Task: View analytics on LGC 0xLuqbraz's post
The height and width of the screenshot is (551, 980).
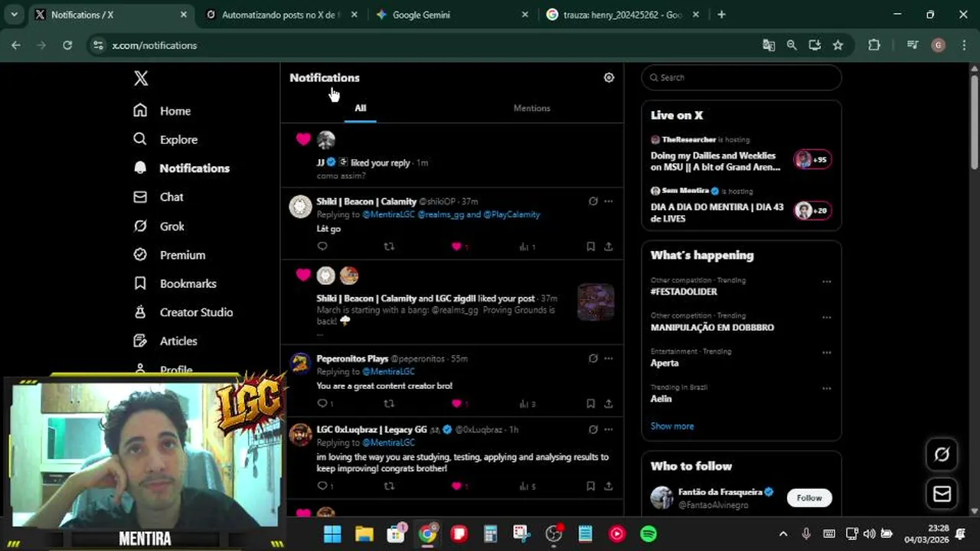Action: 528,486
